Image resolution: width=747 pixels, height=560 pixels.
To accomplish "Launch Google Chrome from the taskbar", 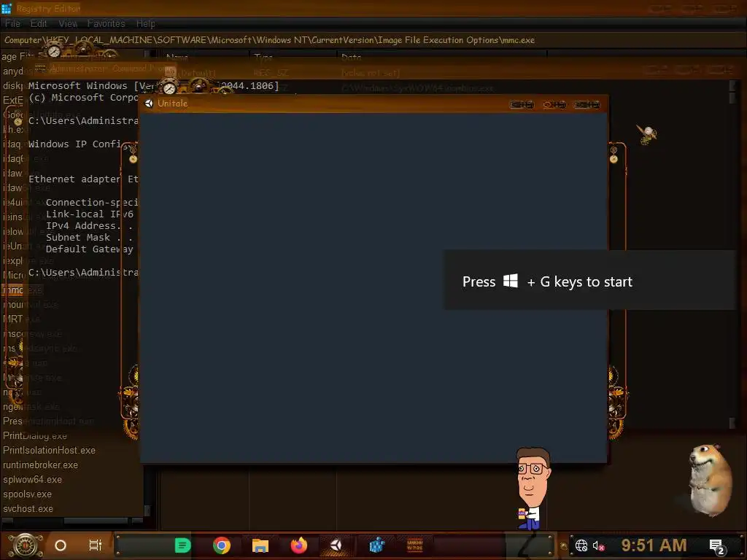I will pos(222,545).
